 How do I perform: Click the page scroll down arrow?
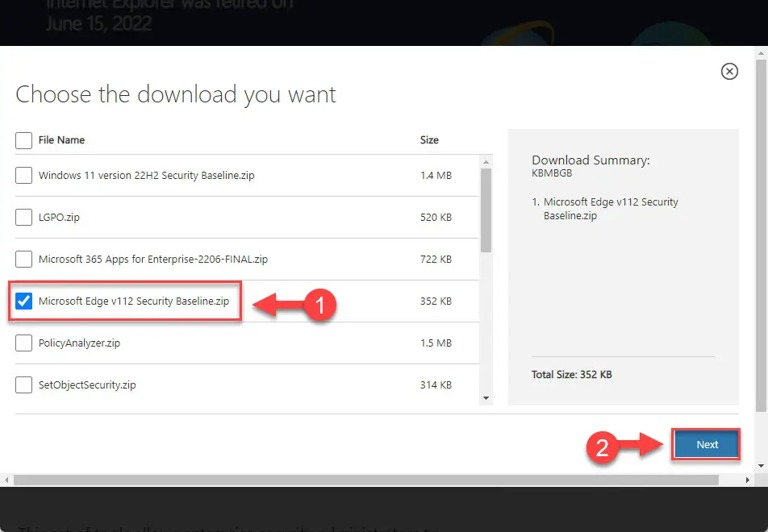pos(761,466)
